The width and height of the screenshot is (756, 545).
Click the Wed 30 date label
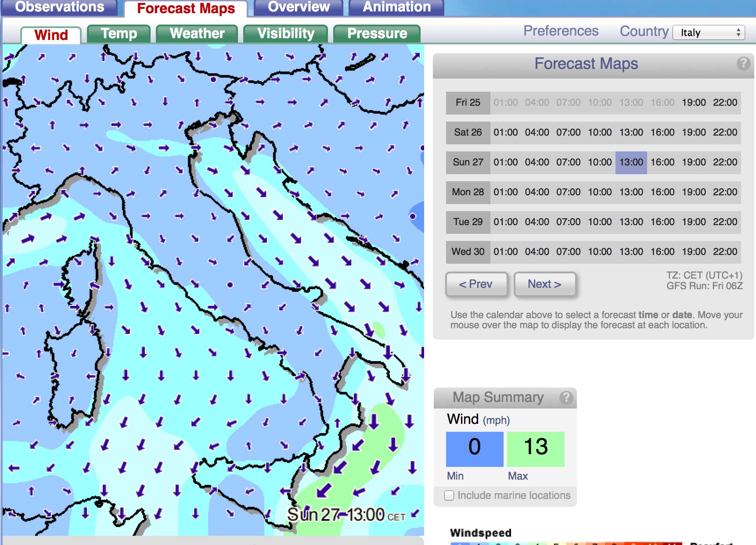(468, 252)
